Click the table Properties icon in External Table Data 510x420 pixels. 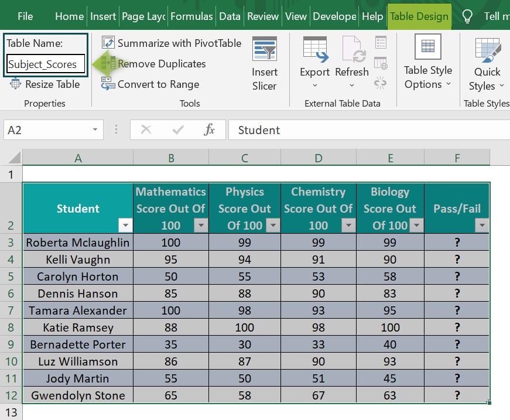[381, 42]
